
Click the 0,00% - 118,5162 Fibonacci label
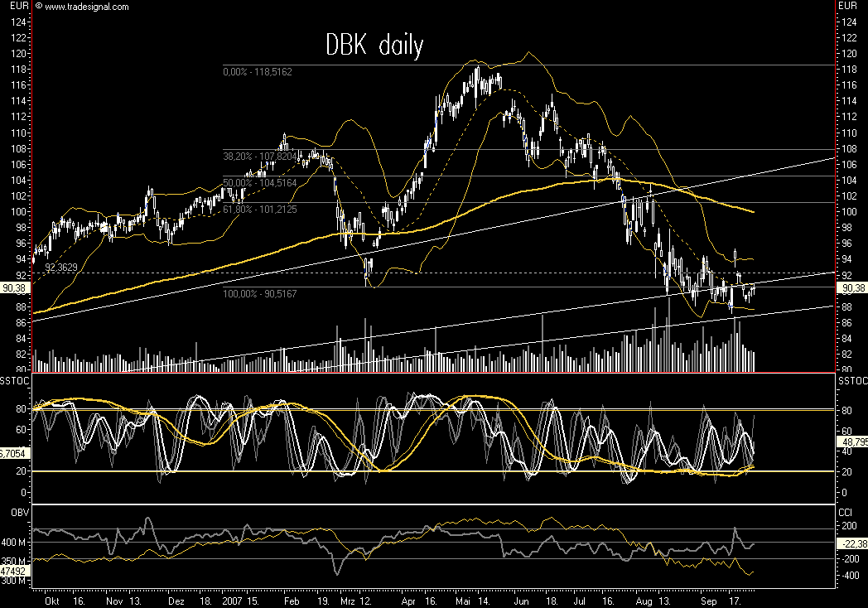(x=259, y=73)
